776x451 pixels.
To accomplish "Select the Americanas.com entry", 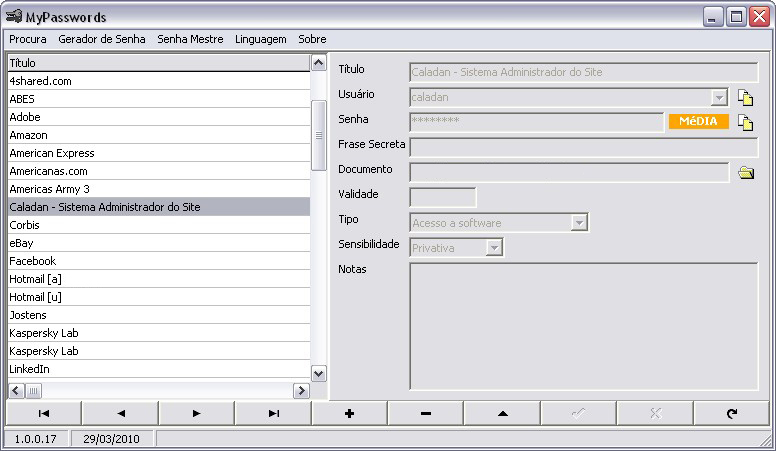I will tap(159, 171).
